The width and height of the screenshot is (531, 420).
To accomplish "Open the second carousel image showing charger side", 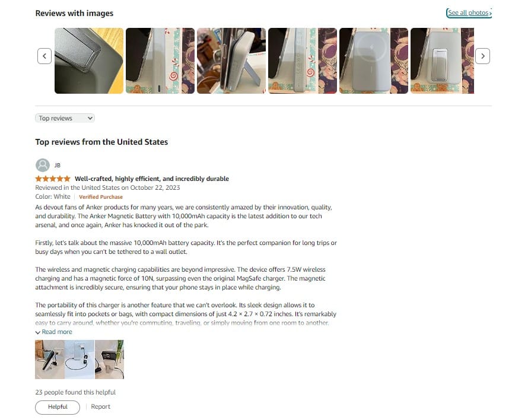I will coord(160,61).
